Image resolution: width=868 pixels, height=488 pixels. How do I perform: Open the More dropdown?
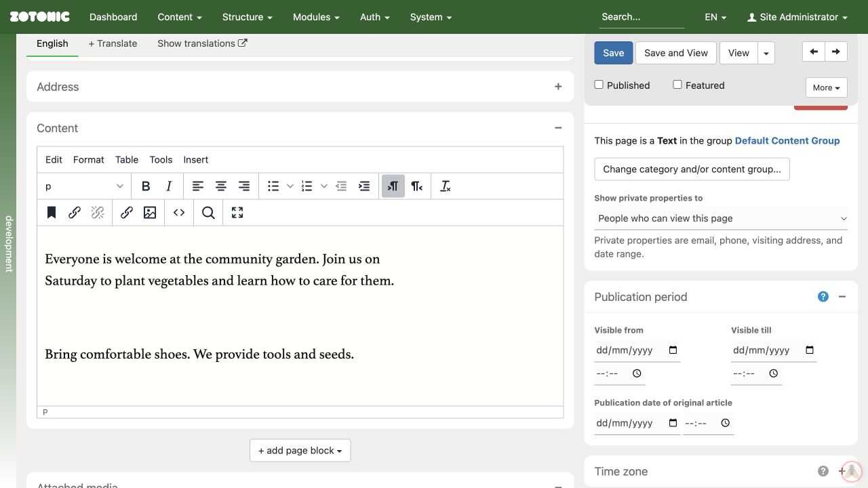827,87
